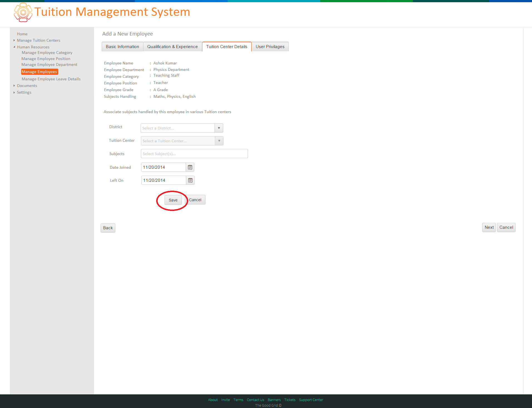This screenshot has width=532, height=408.
Task: Click the Next button
Action: click(x=489, y=227)
